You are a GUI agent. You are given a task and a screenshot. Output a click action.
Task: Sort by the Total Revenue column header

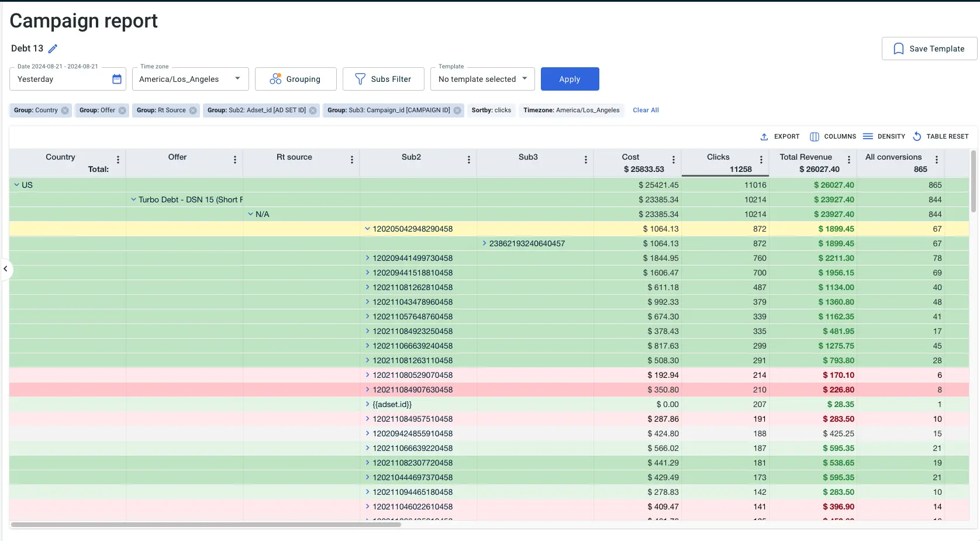pyautogui.click(x=806, y=157)
